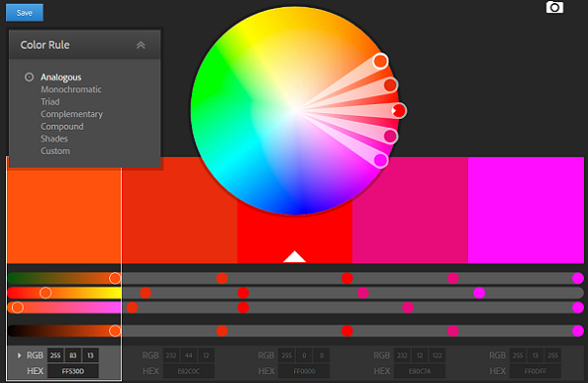Click the orange handle on the red channel slider
Screen dimensions: 588x383
pyautogui.click(x=115, y=278)
